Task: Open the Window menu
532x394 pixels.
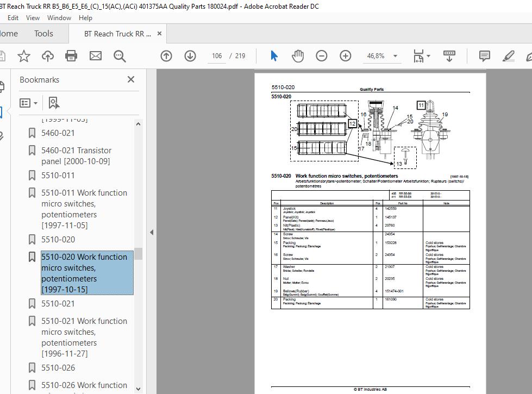Action: tap(59, 18)
